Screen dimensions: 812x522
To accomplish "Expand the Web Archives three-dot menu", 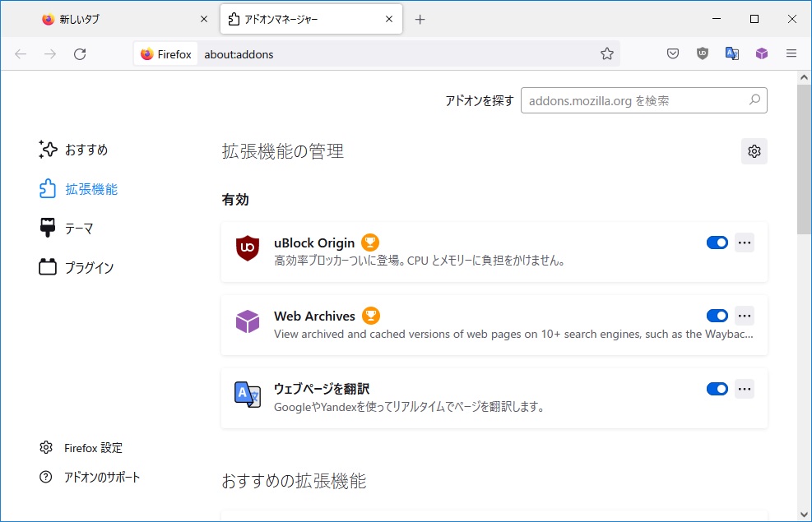I will pyautogui.click(x=745, y=316).
